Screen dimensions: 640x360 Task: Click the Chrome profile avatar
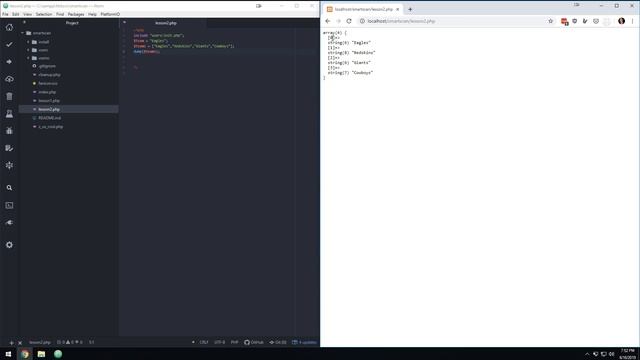(621, 21)
